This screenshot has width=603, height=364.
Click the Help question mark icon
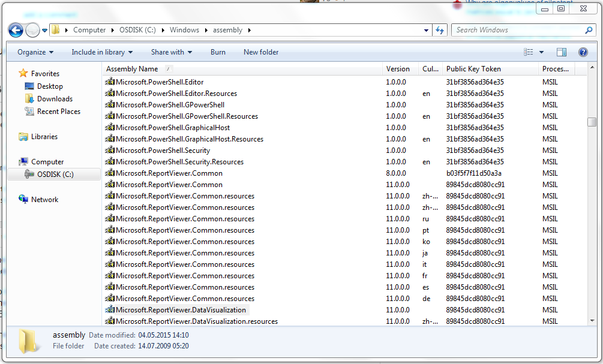tap(583, 52)
